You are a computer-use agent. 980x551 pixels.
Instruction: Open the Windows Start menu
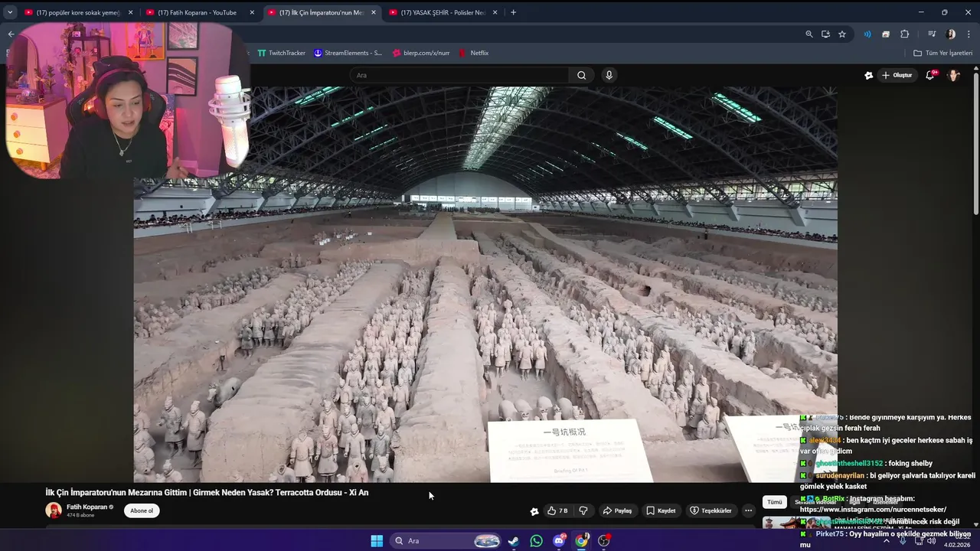click(377, 541)
